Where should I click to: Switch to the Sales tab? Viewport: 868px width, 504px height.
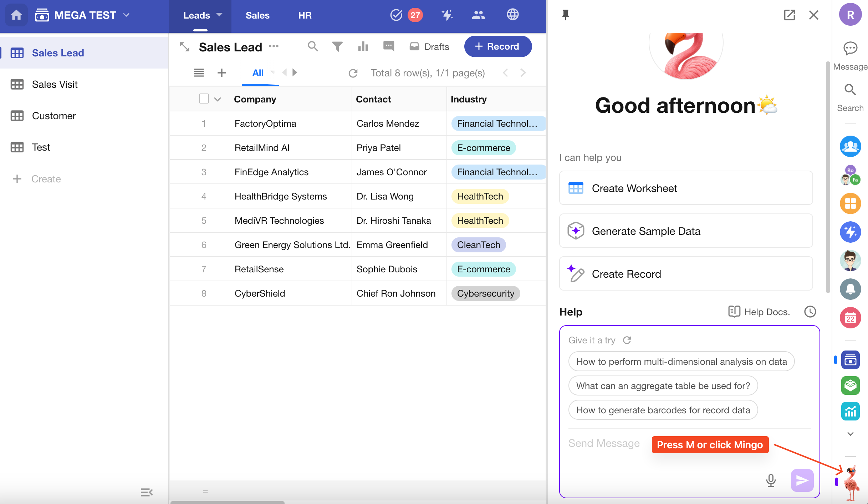(257, 15)
